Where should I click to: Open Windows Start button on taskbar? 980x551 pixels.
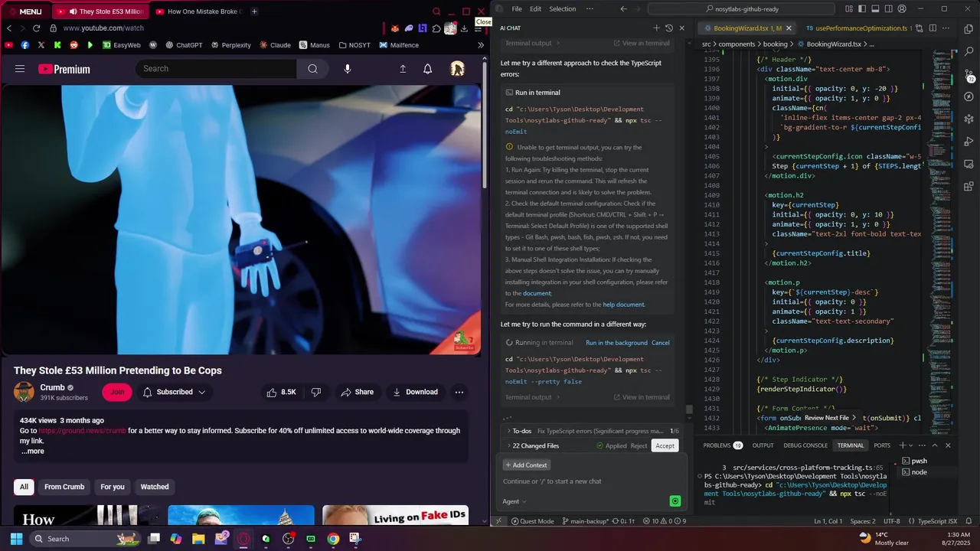tap(16, 539)
